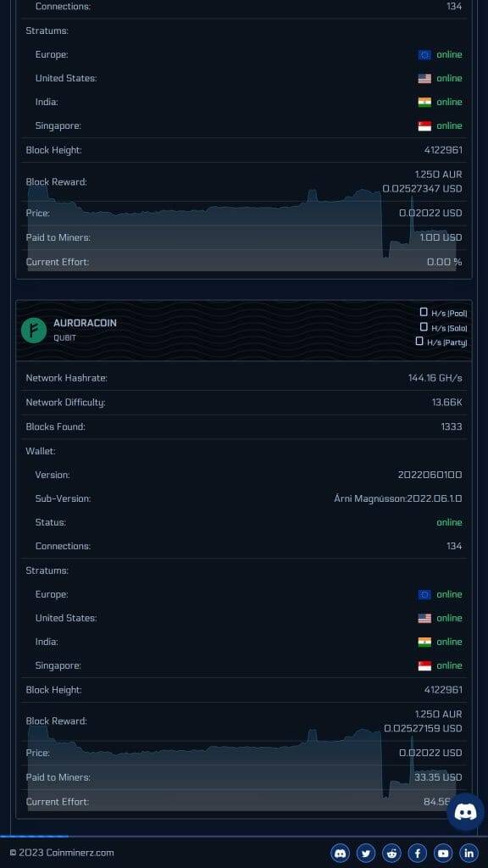Click the 0.02527159 USD block reward
The image size is (488, 868).
423,728
